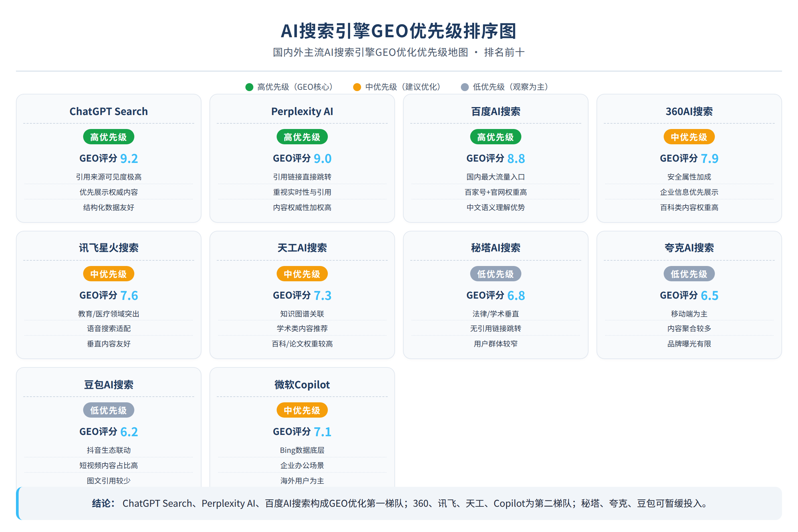Click the GEO score 6.5
Image resolution: width=798 pixels, height=532 pixels.
710,296
